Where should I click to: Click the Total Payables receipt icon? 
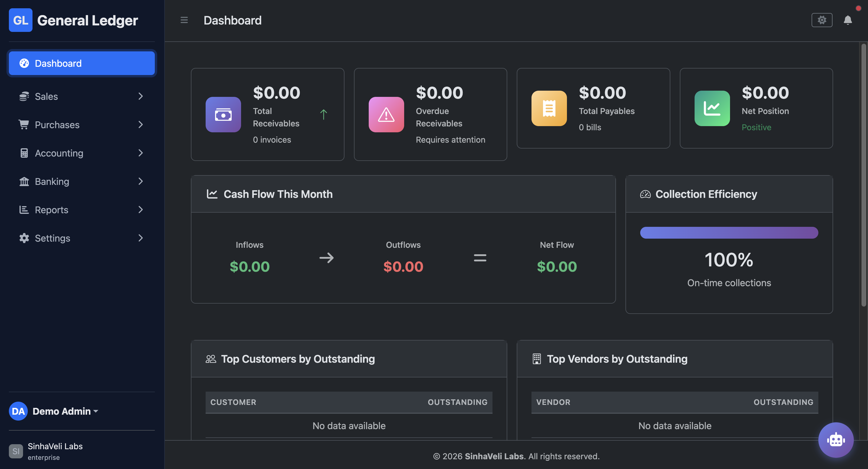pos(549,108)
